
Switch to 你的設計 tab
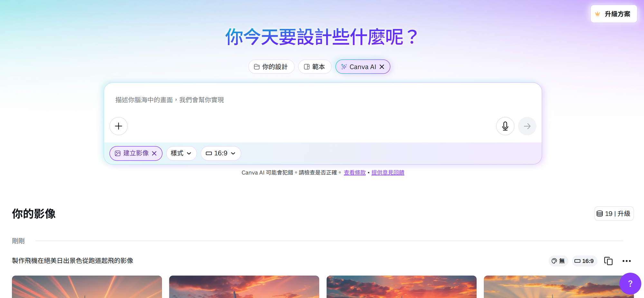271,67
